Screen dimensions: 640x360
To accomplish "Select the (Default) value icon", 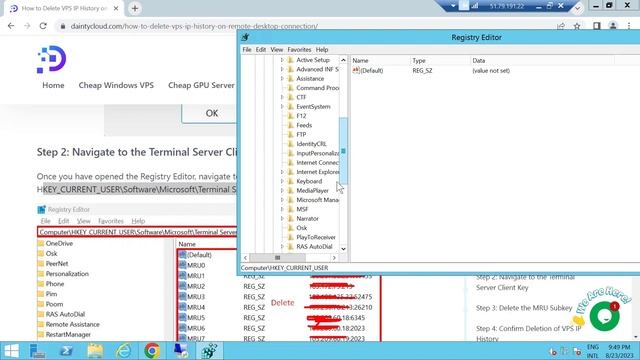I will 356,70.
